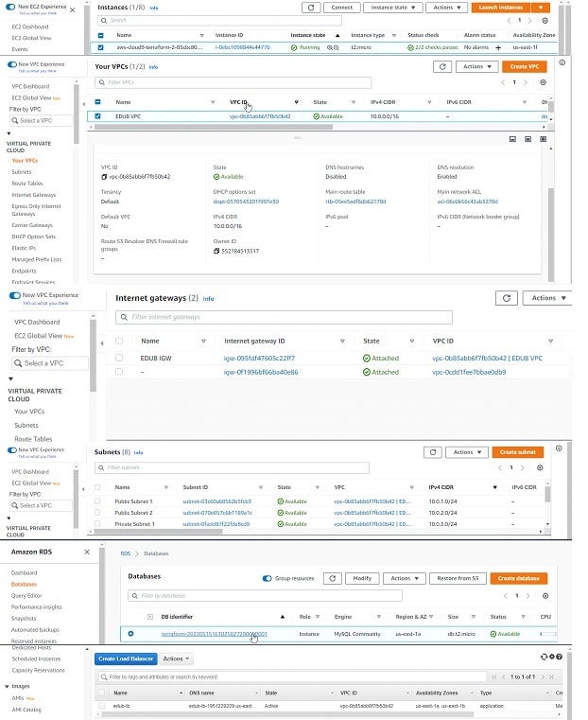Screen dimensions: 588x720
Task: Open Query Editor in RDS sidebar
Action: click(x=26, y=595)
